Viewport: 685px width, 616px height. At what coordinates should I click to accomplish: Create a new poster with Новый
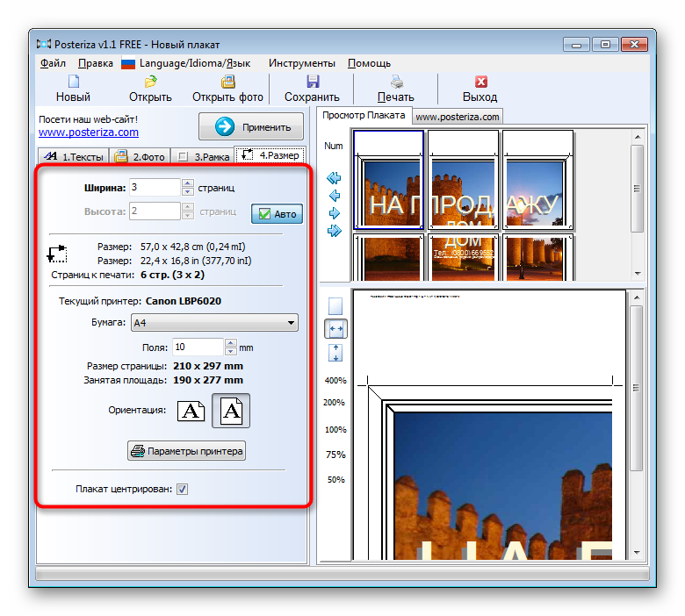[74, 89]
